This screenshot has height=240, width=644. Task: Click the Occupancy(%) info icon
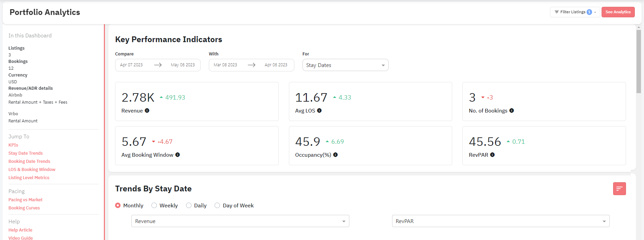coord(335,155)
